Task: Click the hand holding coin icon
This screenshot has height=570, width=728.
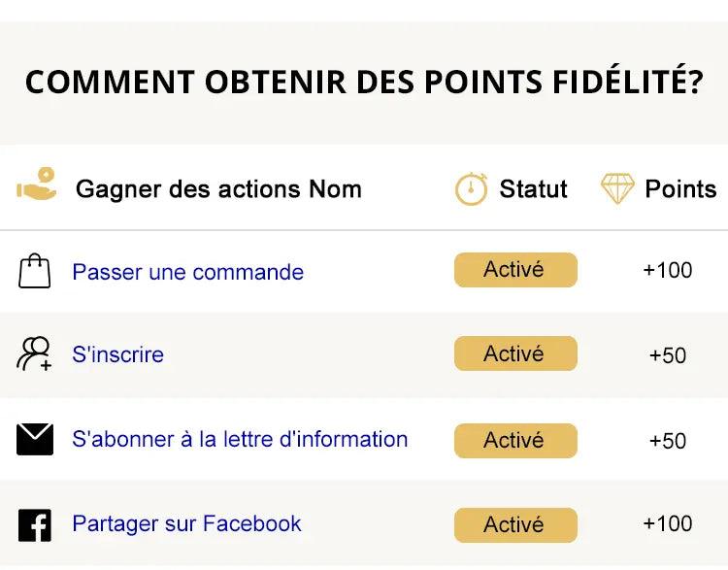Action: (x=38, y=186)
